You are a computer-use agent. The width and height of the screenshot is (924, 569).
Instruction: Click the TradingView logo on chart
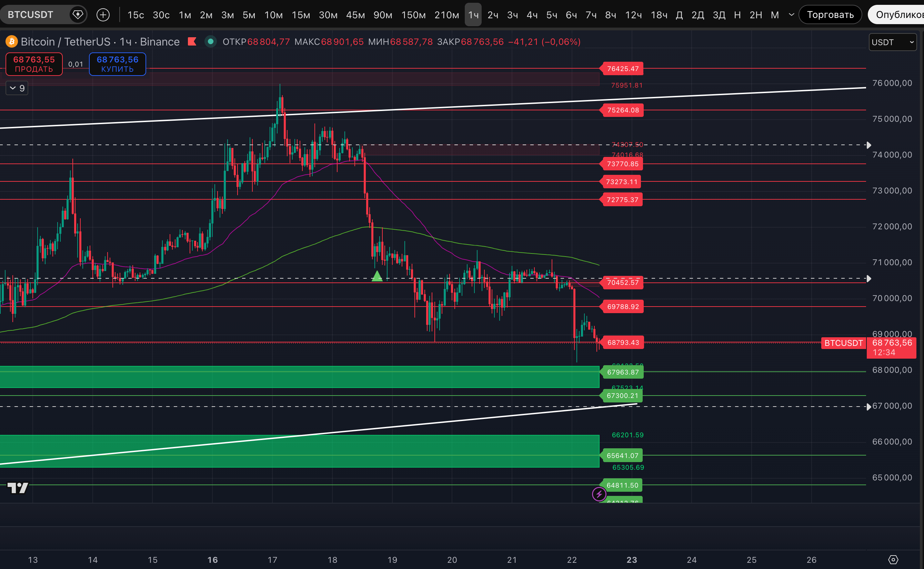point(18,488)
